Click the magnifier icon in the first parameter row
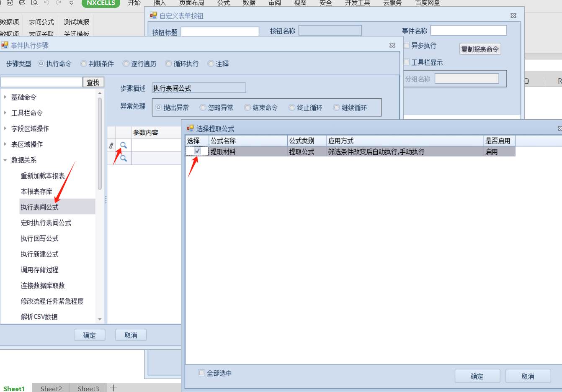Image resolution: width=562 pixels, height=392 pixels. tap(124, 146)
